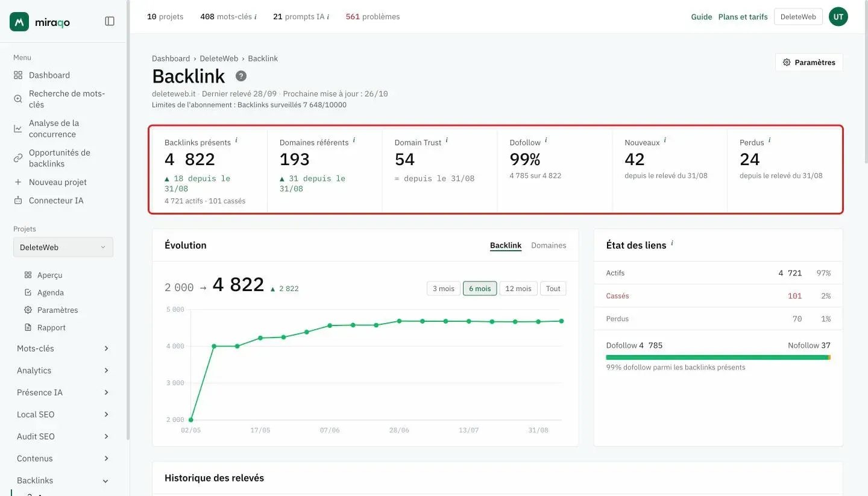
Task: Click the 28/06 data point on the chart
Action: [x=399, y=321]
